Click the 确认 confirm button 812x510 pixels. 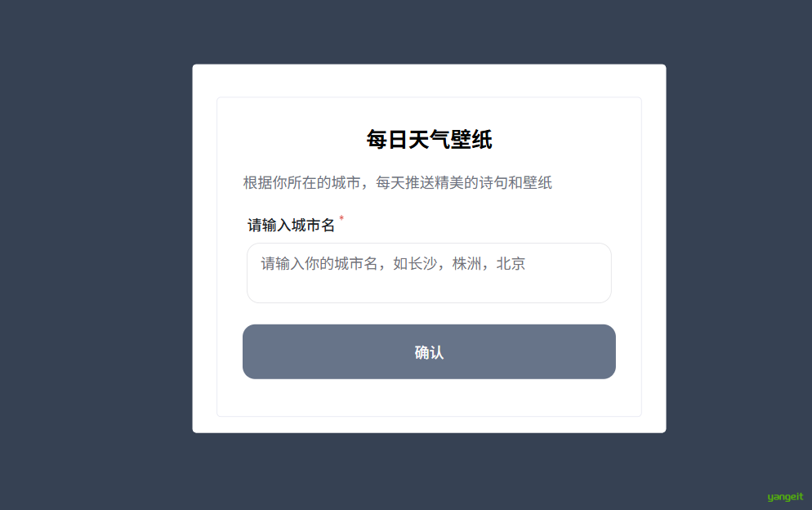tap(429, 352)
